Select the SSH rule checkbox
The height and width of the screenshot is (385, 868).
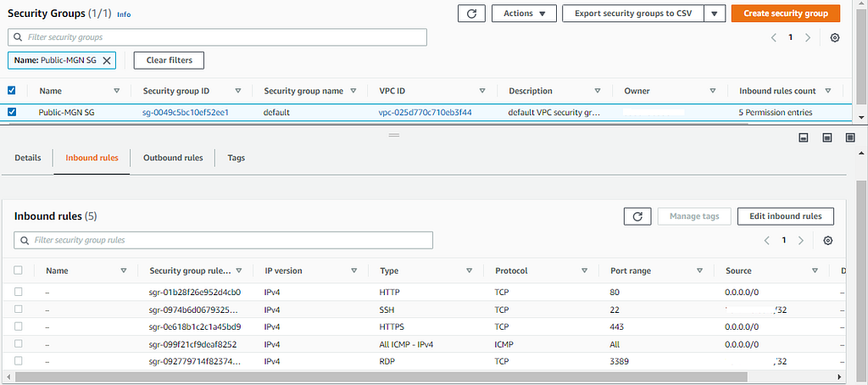(x=19, y=310)
